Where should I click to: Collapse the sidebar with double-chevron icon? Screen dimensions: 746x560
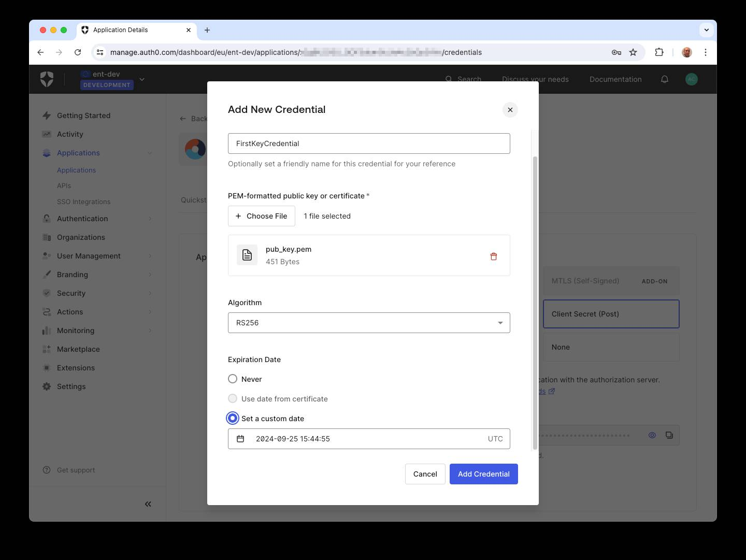[148, 504]
